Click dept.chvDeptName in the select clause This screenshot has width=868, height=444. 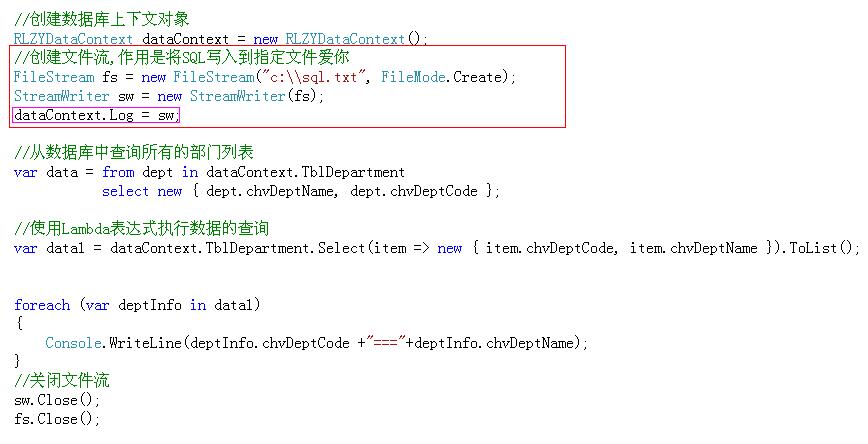tap(270, 192)
